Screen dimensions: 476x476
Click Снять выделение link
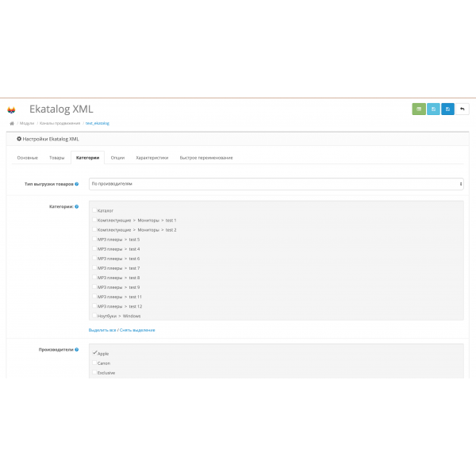click(137, 330)
